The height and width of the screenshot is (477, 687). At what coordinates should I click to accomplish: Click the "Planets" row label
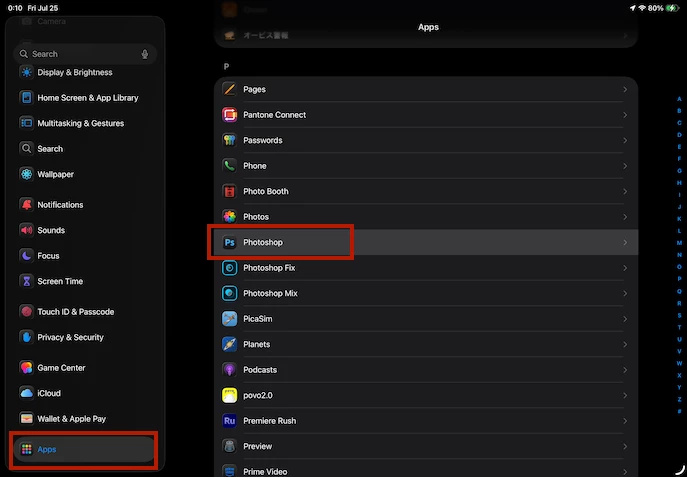tap(257, 344)
